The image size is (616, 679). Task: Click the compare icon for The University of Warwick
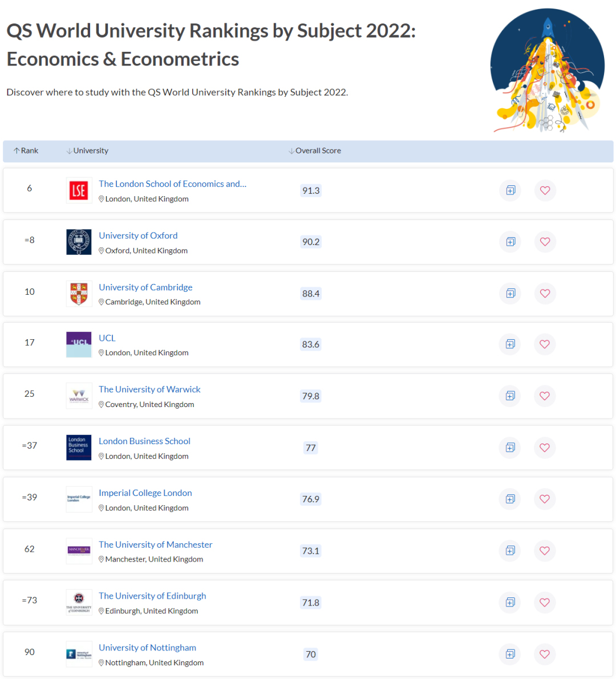pyautogui.click(x=510, y=396)
